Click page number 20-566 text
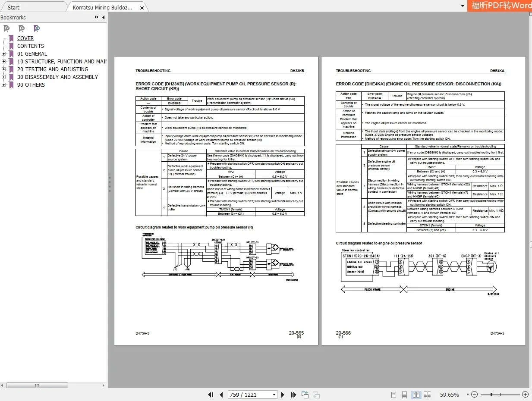 point(343,333)
